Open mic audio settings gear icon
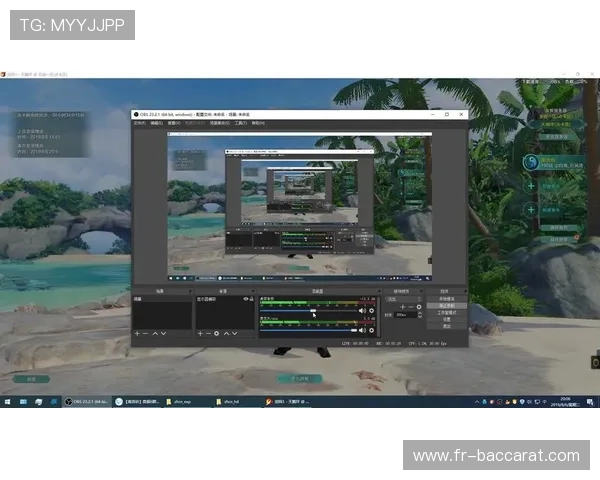 [372, 325]
